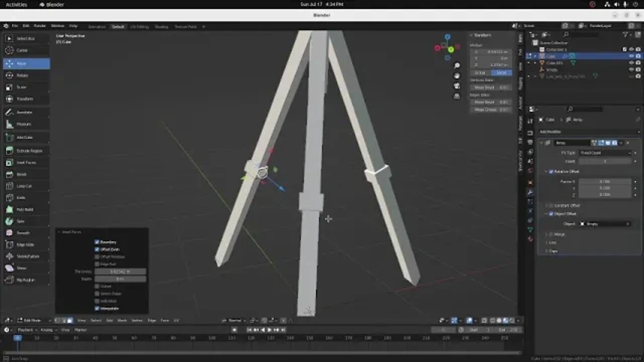
Task: Open the Vertex menu in viewport header
Action: point(137,320)
